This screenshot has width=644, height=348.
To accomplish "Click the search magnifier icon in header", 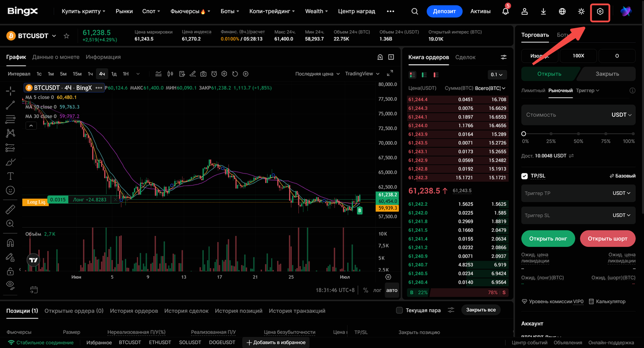I will click(x=415, y=11).
